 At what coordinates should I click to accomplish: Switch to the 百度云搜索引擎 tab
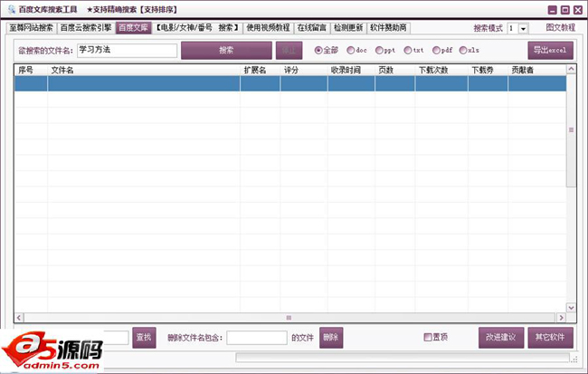[86, 28]
